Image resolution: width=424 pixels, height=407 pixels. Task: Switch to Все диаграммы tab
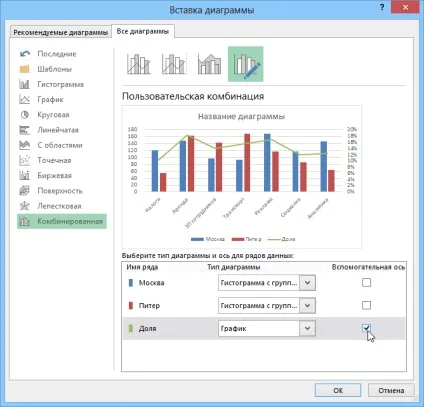[143, 31]
